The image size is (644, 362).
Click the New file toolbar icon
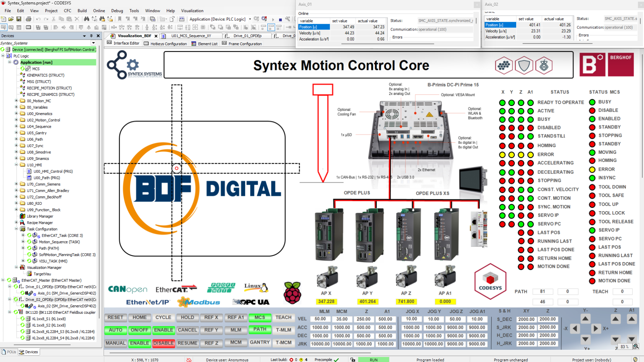pyautogui.click(x=3, y=19)
